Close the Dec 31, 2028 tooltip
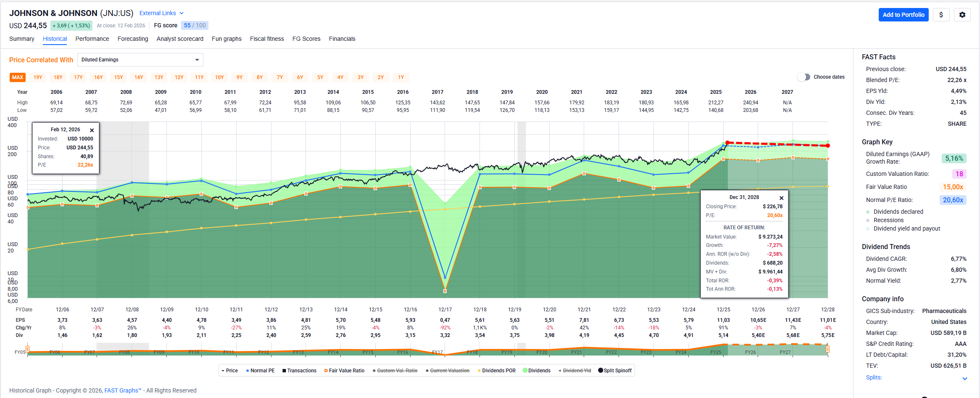This screenshot has height=398, width=980. 781,198
